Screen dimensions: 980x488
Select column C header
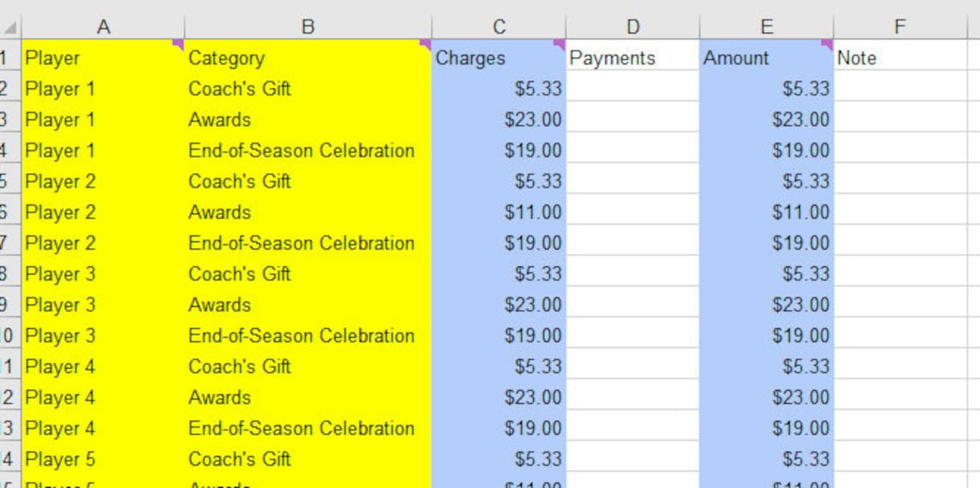[499, 27]
